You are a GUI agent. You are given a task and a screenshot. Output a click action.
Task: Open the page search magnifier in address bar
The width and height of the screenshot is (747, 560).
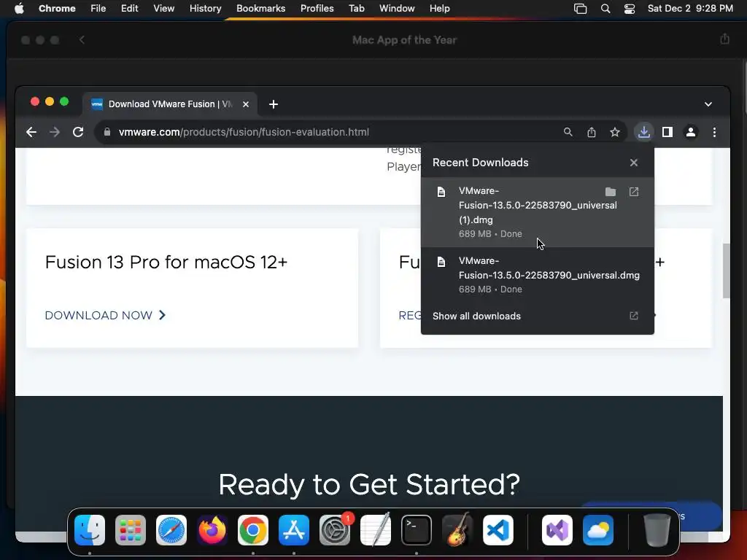click(x=568, y=132)
